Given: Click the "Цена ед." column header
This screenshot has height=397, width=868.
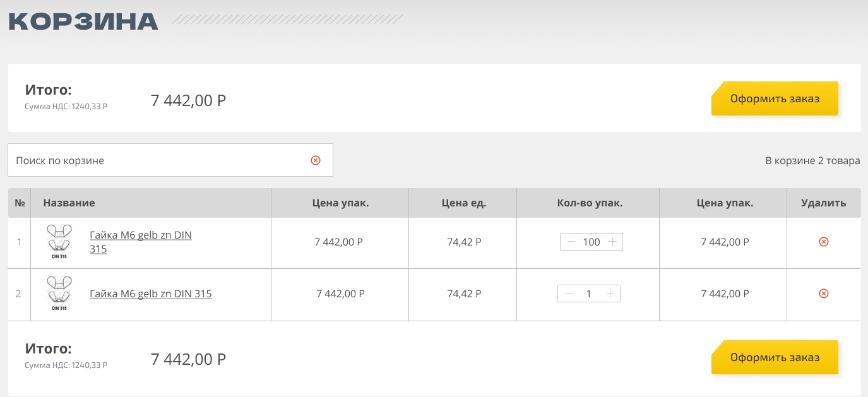Looking at the screenshot, I should (463, 203).
